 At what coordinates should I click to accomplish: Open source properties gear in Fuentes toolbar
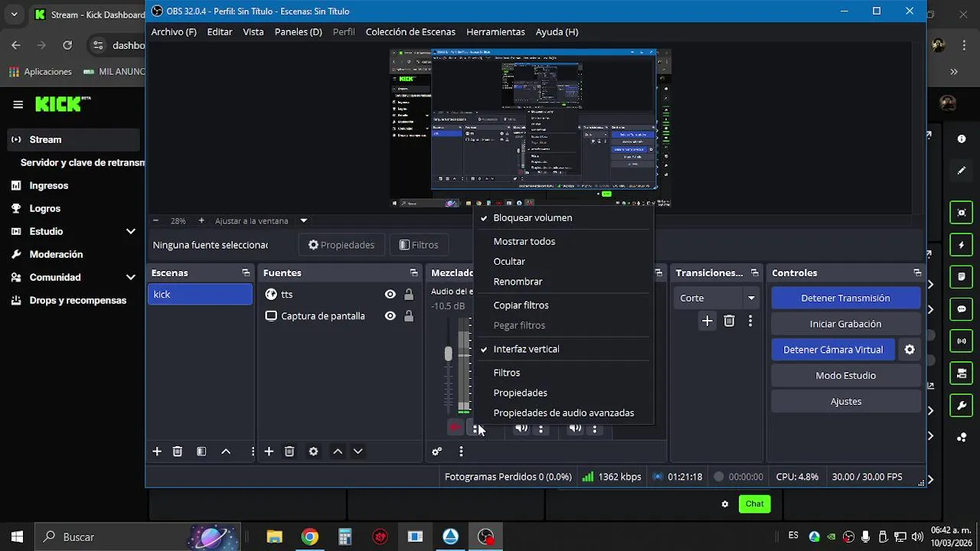313,452
